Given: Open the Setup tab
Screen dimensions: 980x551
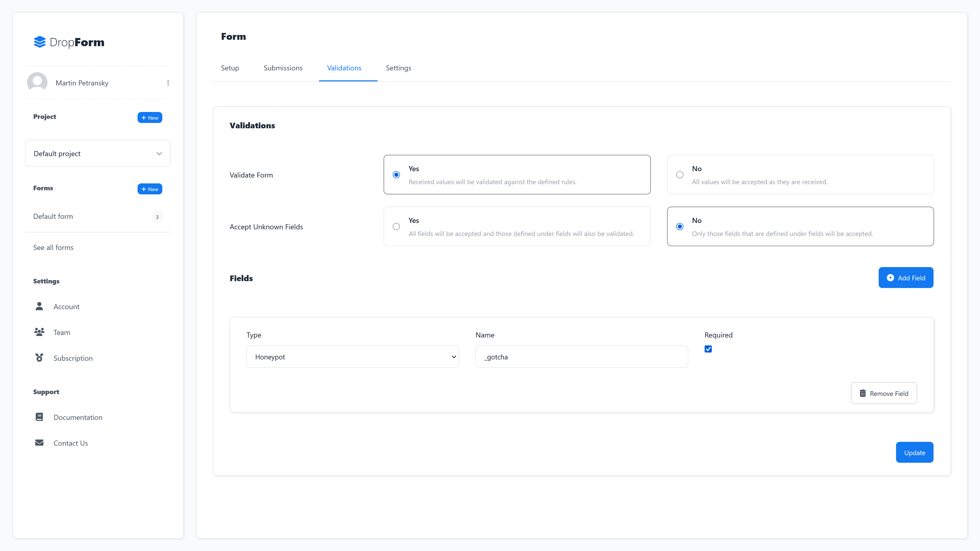Looking at the screenshot, I should (x=230, y=68).
